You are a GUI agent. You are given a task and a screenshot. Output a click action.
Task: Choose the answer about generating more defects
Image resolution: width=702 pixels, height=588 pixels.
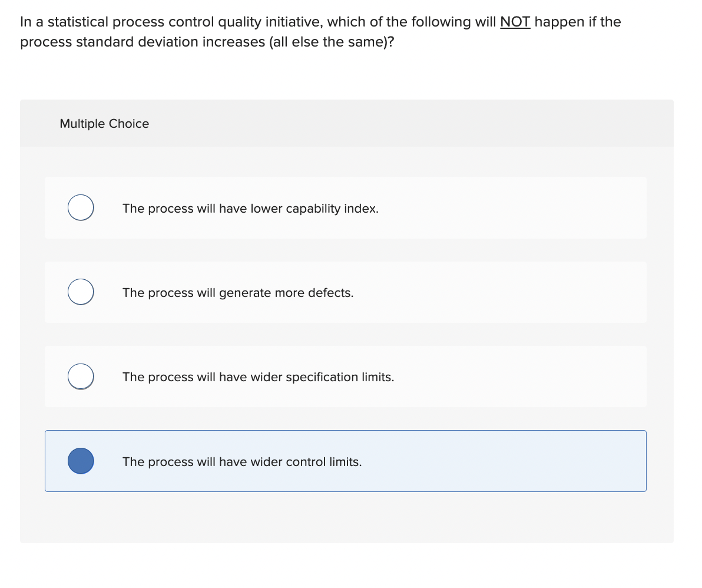pos(238,293)
